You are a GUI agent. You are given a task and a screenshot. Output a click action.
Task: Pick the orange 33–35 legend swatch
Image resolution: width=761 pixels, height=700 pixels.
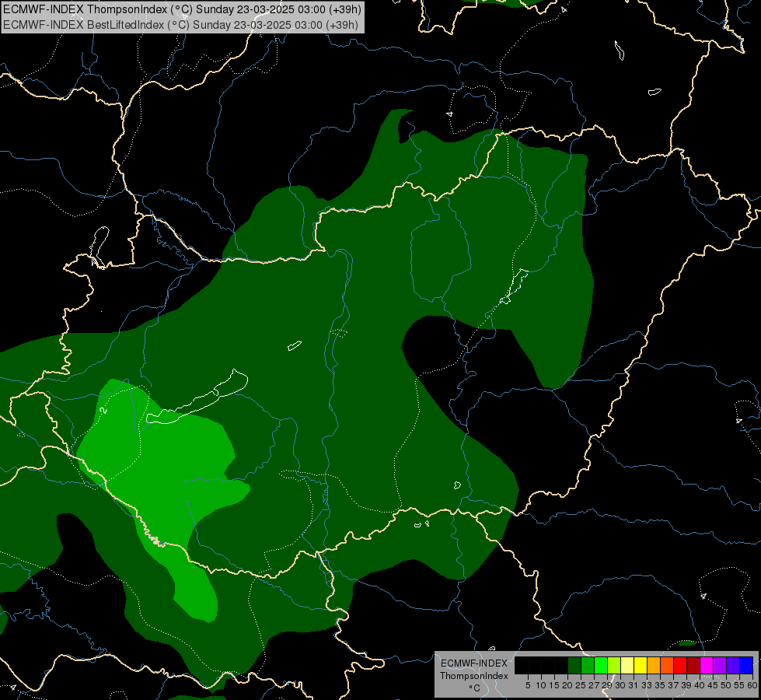(x=654, y=666)
